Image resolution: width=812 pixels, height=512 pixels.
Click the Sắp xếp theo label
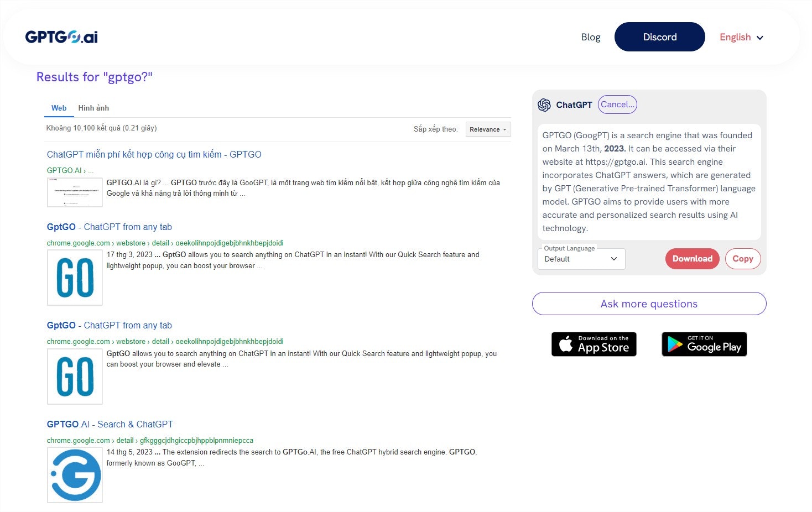(435, 129)
